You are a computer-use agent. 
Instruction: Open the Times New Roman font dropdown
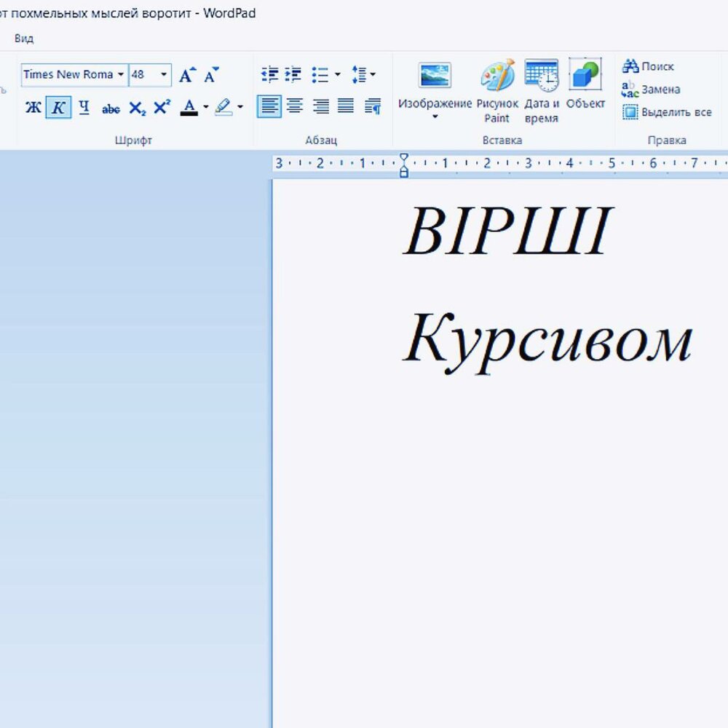point(121,74)
